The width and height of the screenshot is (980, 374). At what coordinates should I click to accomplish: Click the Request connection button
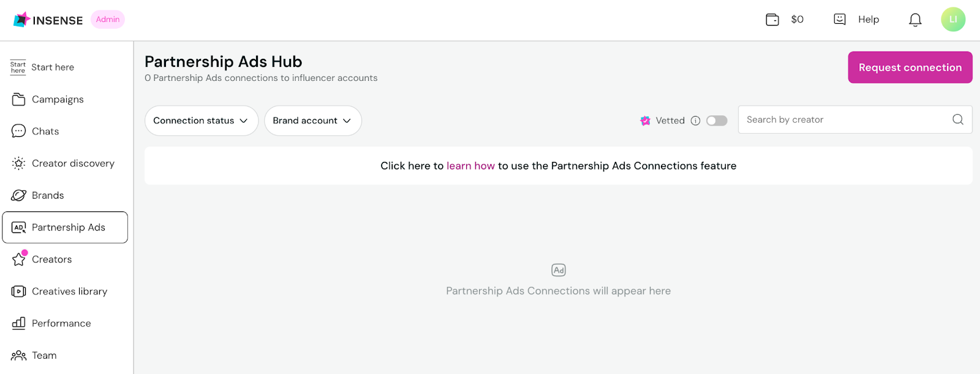tap(910, 67)
